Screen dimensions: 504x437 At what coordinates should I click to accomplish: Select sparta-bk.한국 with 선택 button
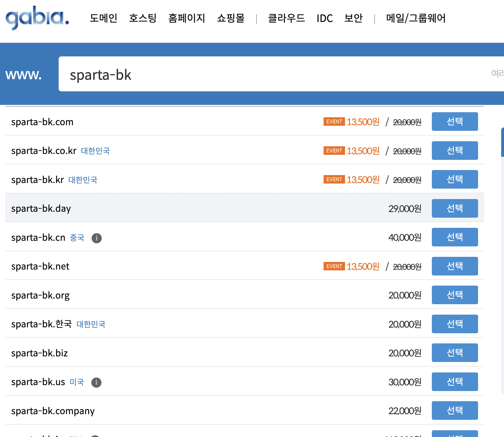point(455,324)
